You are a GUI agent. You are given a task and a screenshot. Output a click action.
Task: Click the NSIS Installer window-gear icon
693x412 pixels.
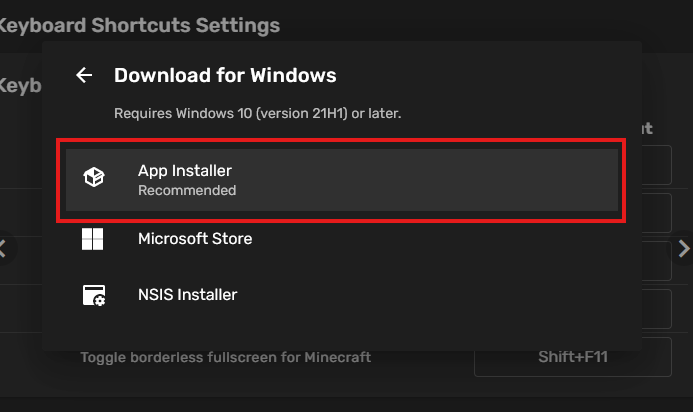[x=93, y=295]
